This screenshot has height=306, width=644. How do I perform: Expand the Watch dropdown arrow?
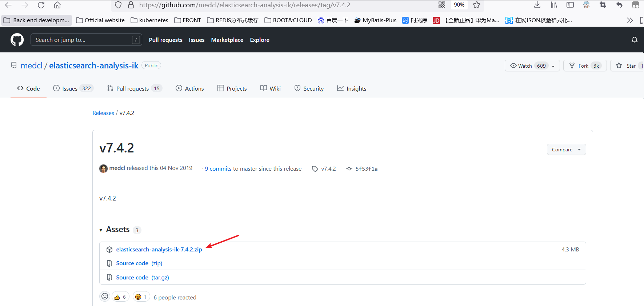pos(553,66)
